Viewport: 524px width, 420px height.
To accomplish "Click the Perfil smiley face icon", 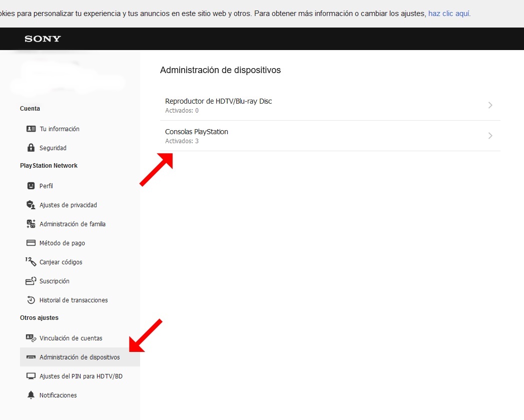I will [x=31, y=186].
